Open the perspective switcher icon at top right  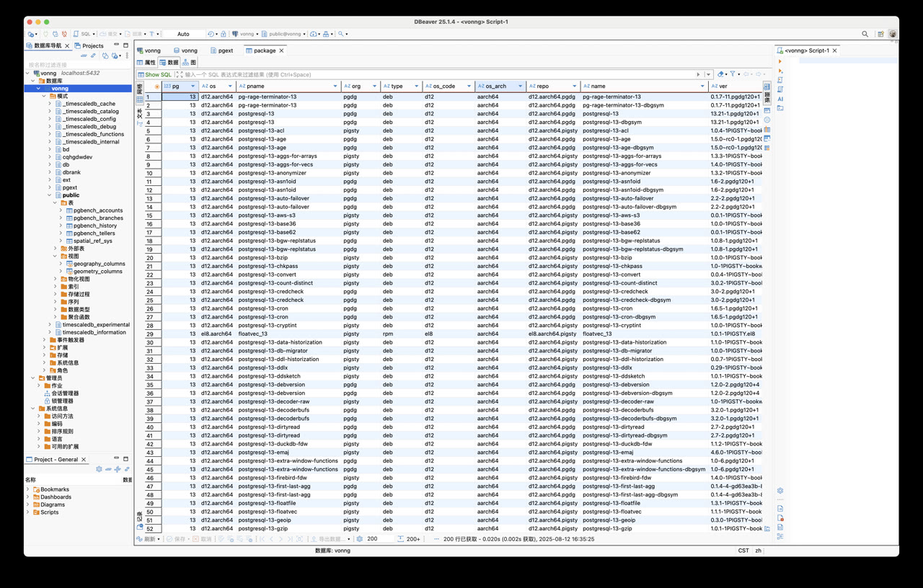881,34
